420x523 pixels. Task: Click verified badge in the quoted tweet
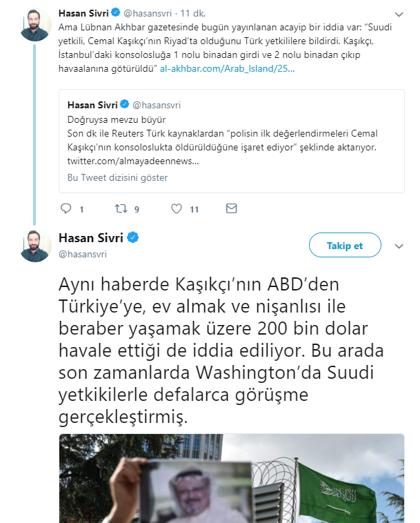[x=125, y=105]
